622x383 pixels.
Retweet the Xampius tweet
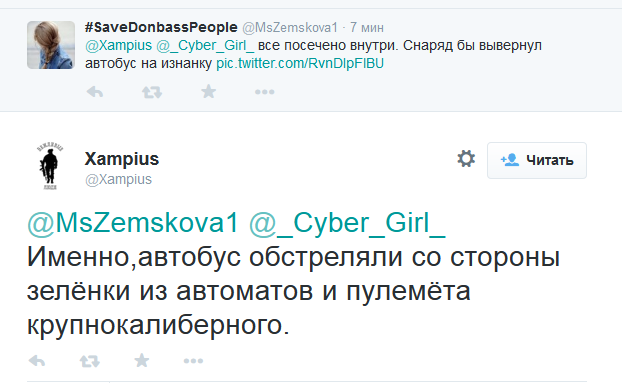click(x=90, y=361)
